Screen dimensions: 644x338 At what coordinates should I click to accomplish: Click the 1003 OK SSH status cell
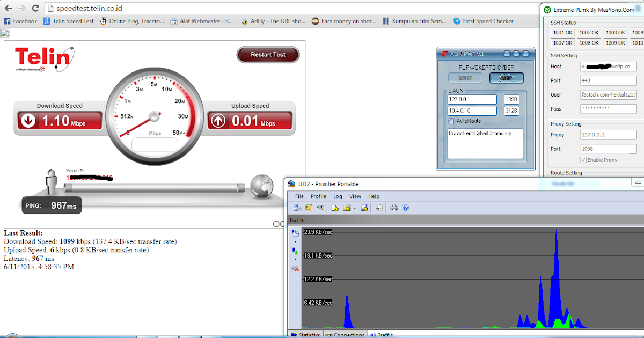pyautogui.click(x=615, y=33)
